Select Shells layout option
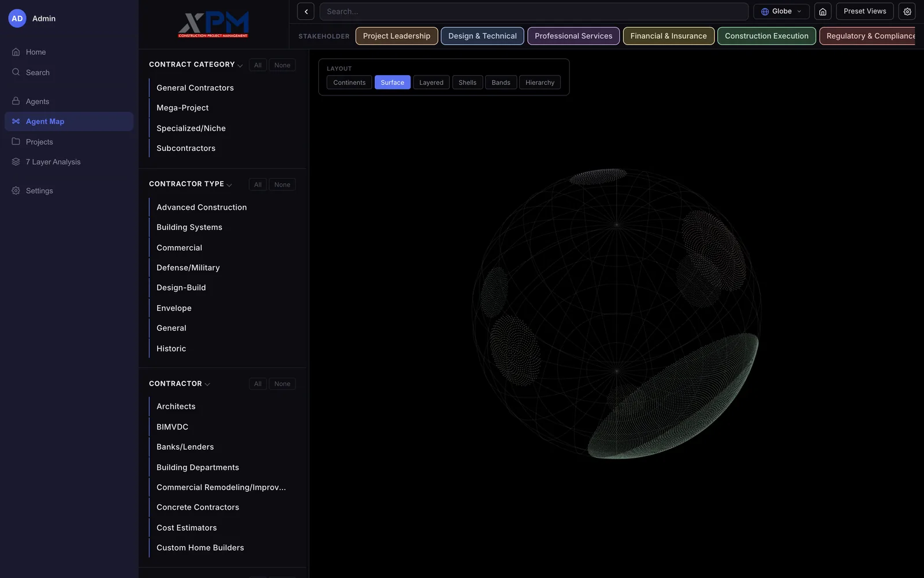The width and height of the screenshot is (924, 578). (467, 83)
